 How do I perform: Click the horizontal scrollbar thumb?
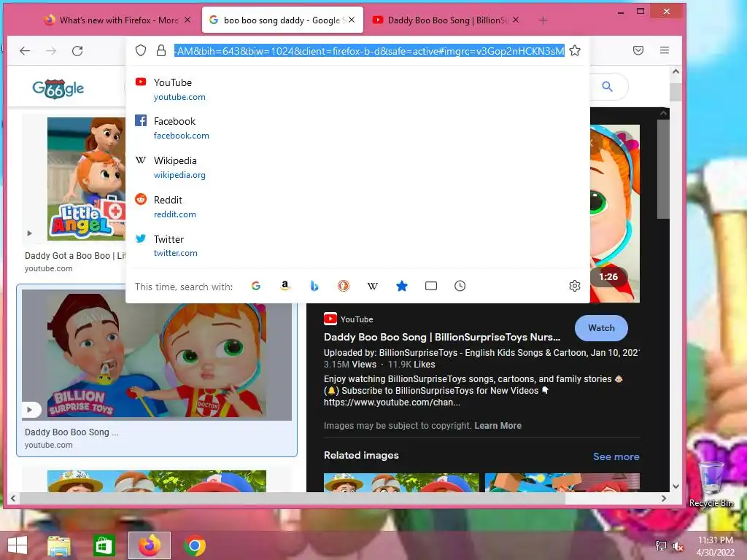(292, 498)
